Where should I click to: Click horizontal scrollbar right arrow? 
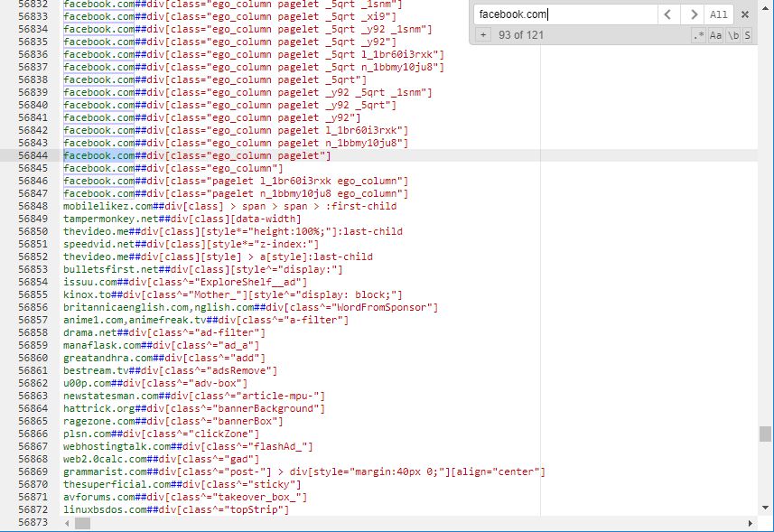(751, 524)
